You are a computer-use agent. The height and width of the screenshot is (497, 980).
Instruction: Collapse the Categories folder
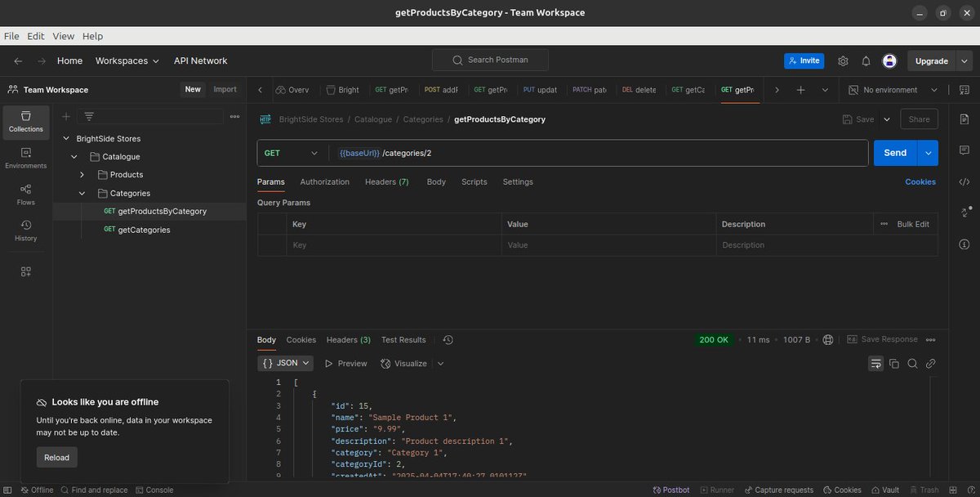pos(82,194)
